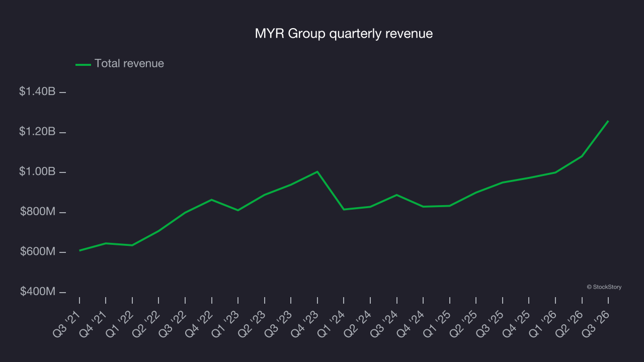Click the Q1 '23 x-axis label
The height and width of the screenshot is (362, 644).
(225, 324)
